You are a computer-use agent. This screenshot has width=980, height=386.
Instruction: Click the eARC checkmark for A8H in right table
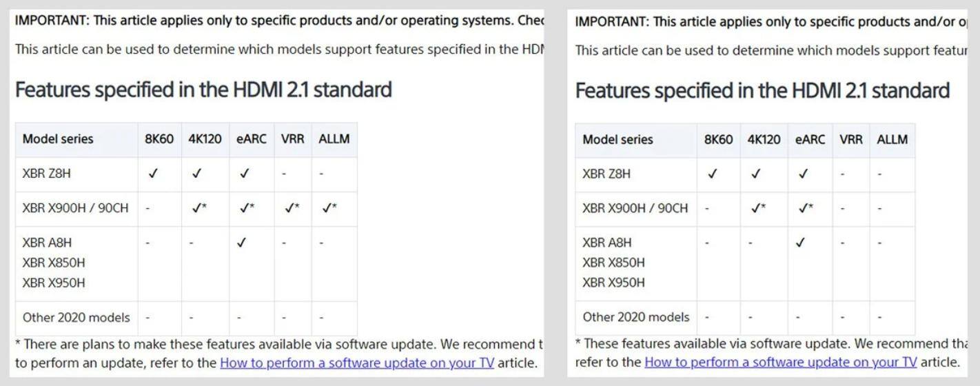(799, 243)
